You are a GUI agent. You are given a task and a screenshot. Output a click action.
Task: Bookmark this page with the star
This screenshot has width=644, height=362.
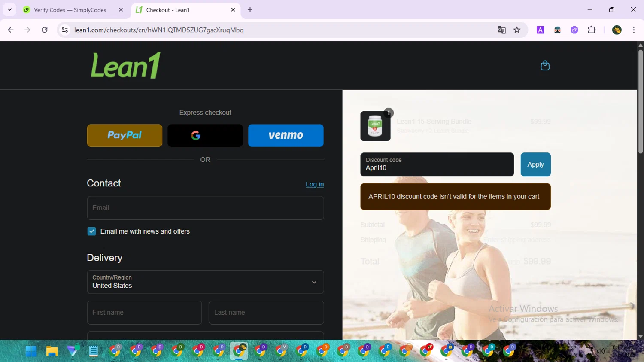[517, 30]
